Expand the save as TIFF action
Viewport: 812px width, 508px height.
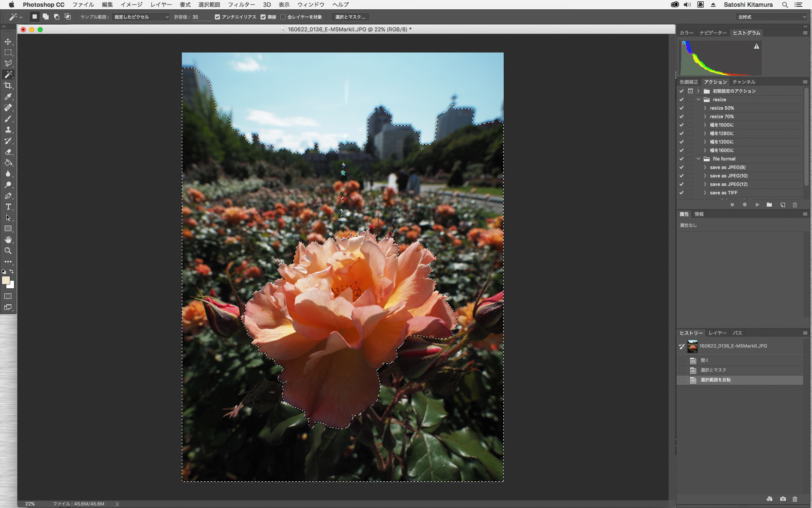click(705, 193)
